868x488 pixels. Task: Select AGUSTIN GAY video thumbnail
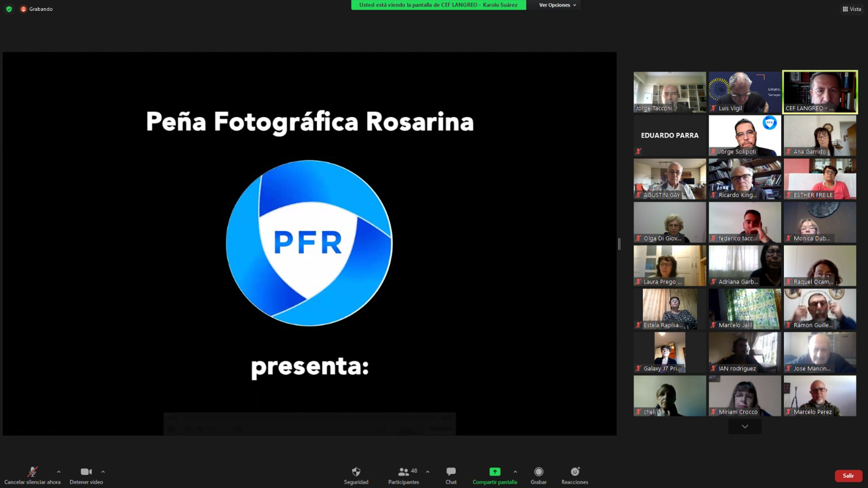click(670, 179)
